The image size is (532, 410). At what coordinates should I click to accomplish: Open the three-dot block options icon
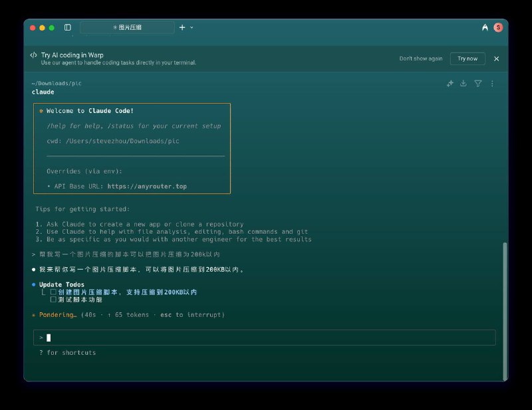click(x=492, y=83)
